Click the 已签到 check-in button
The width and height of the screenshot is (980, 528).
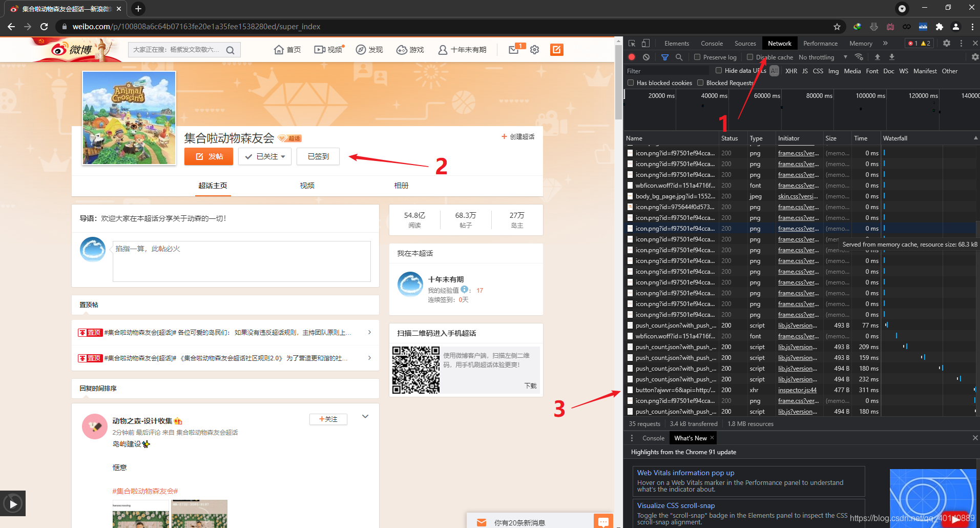pyautogui.click(x=318, y=156)
